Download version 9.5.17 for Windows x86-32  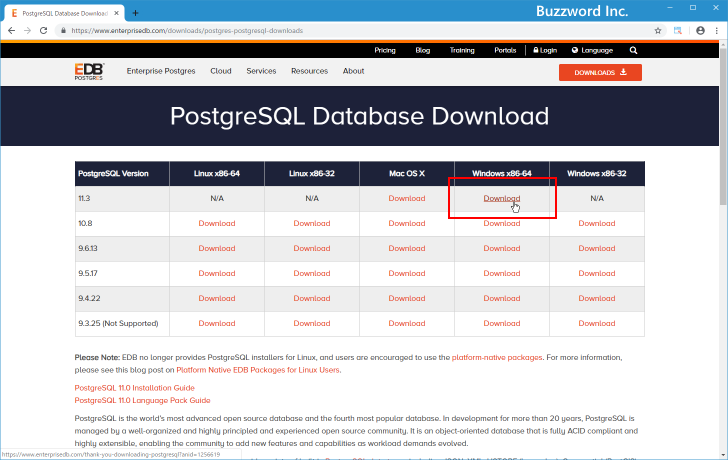[597, 273]
